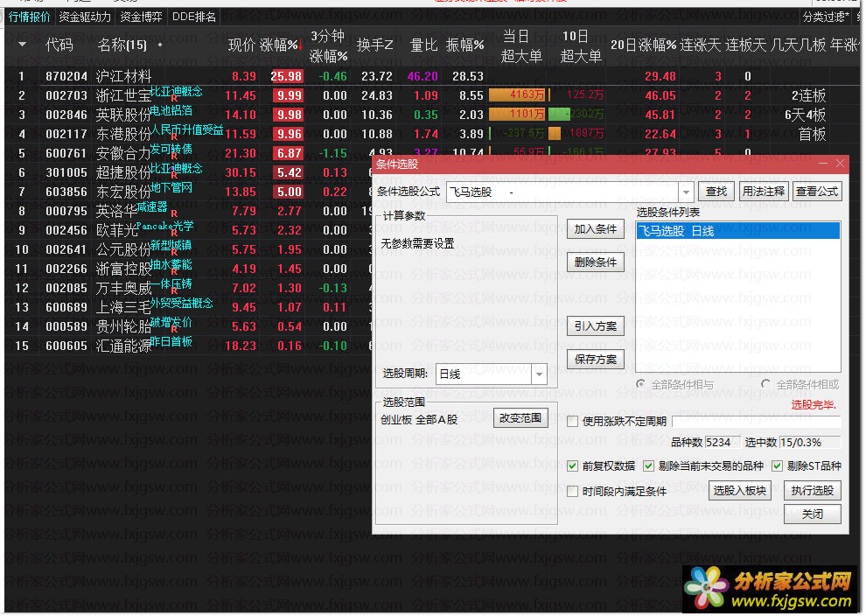
Task: Select stock row 603856 东宏股份
Action: click(188, 192)
